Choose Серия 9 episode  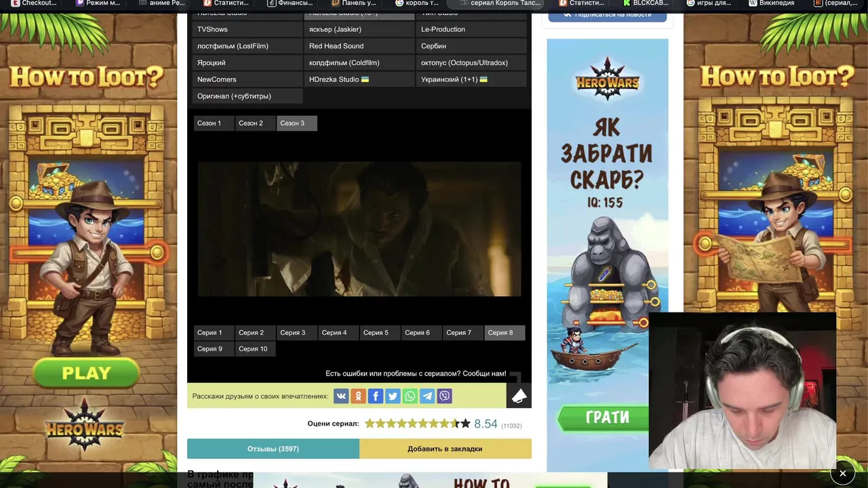[214, 349]
